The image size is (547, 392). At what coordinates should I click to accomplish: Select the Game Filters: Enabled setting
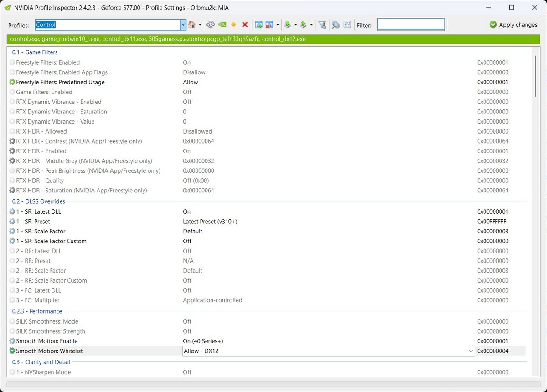[267, 92]
